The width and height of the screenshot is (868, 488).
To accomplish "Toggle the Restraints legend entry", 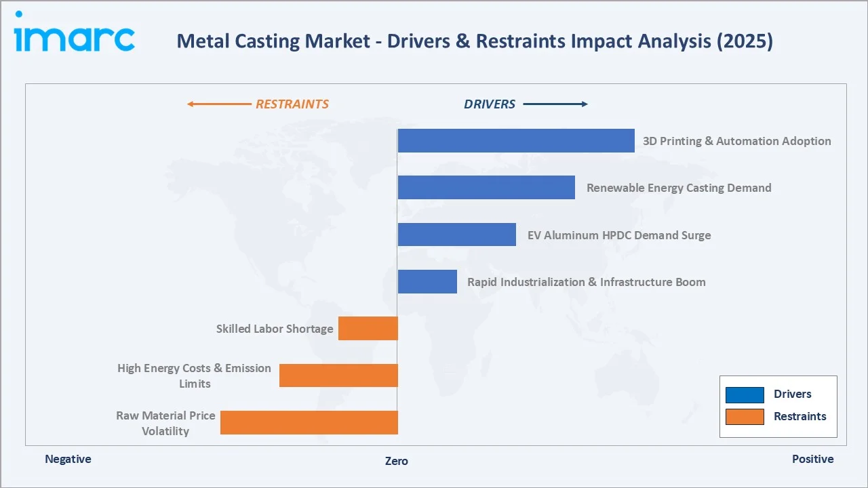I will click(800, 416).
